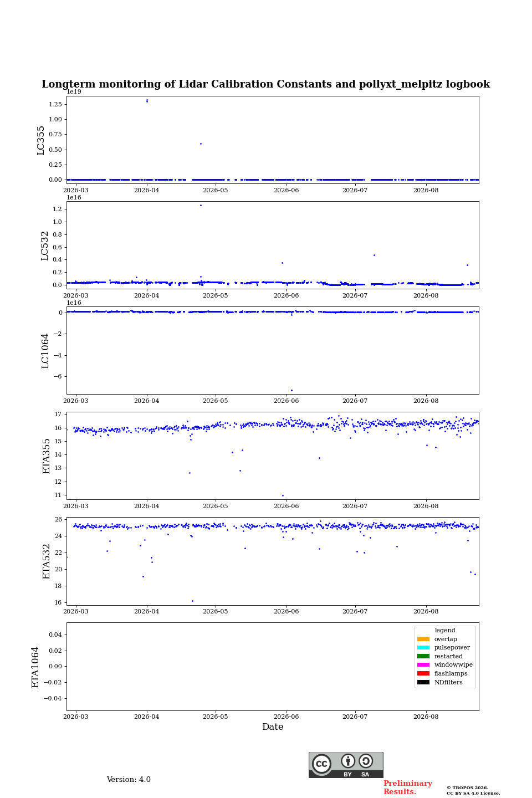Click the LC355 outlier point at 0.6e19
Viewport: 532px width, 798px height.
point(201,144)
